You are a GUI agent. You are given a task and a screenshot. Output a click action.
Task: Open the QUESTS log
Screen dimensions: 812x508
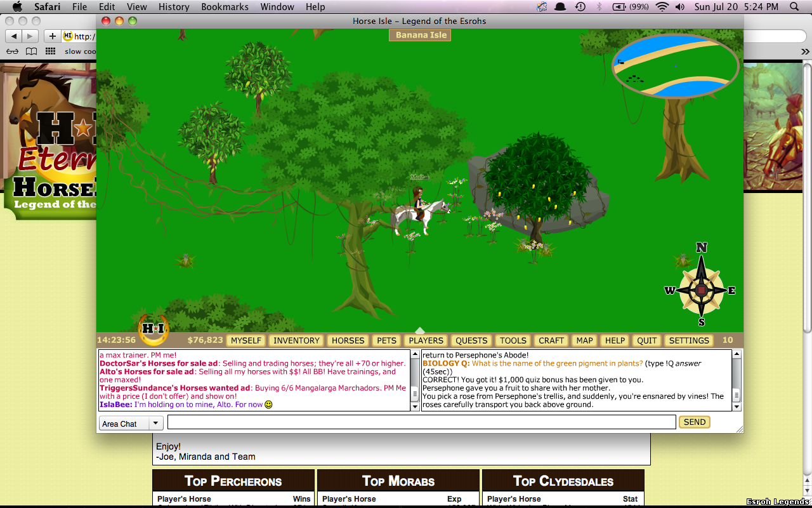tap(471, 340)
